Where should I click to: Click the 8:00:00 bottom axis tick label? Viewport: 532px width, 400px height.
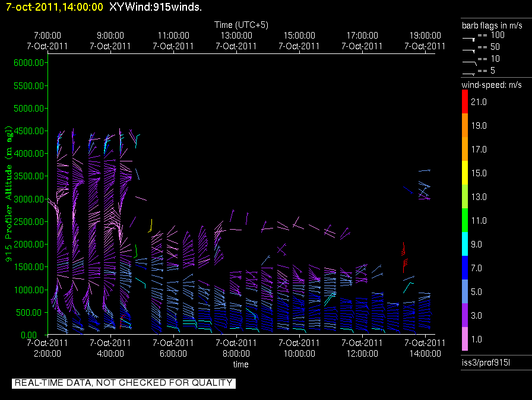pos(236,354)
